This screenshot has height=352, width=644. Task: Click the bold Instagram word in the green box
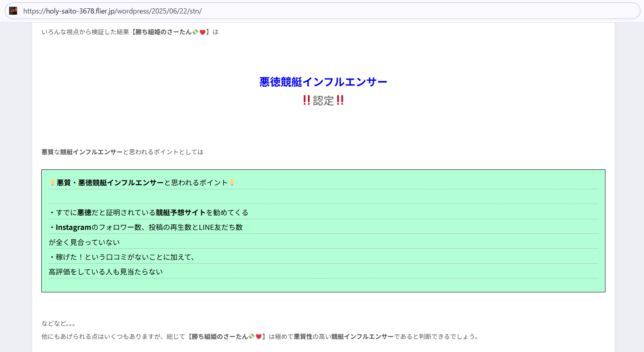pos(74,227)
